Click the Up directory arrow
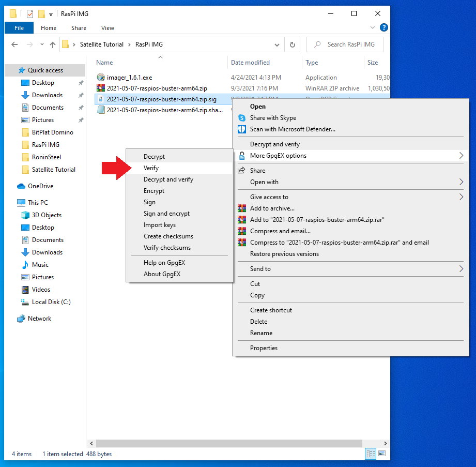The width and height of the screenshot is (476, 467). pos(53,44)
